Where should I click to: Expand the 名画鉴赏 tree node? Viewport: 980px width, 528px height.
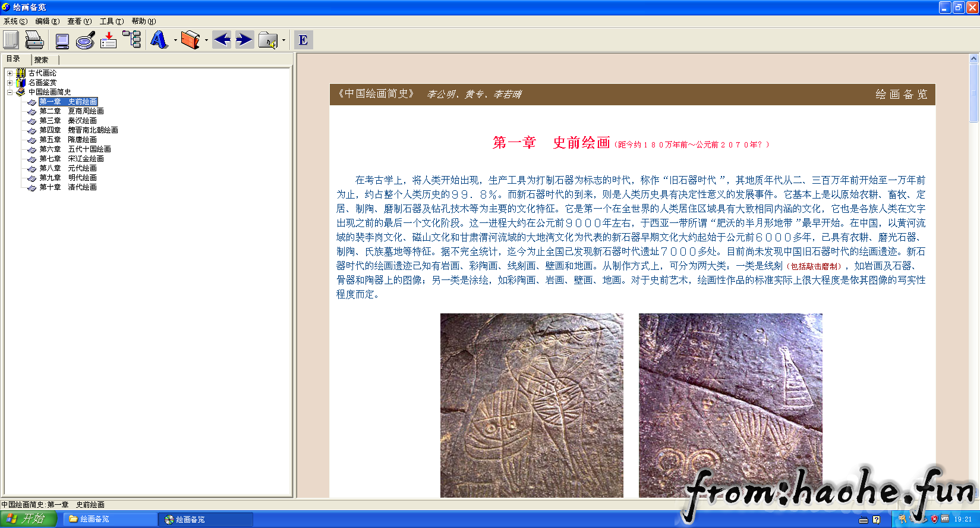[10, 83]
